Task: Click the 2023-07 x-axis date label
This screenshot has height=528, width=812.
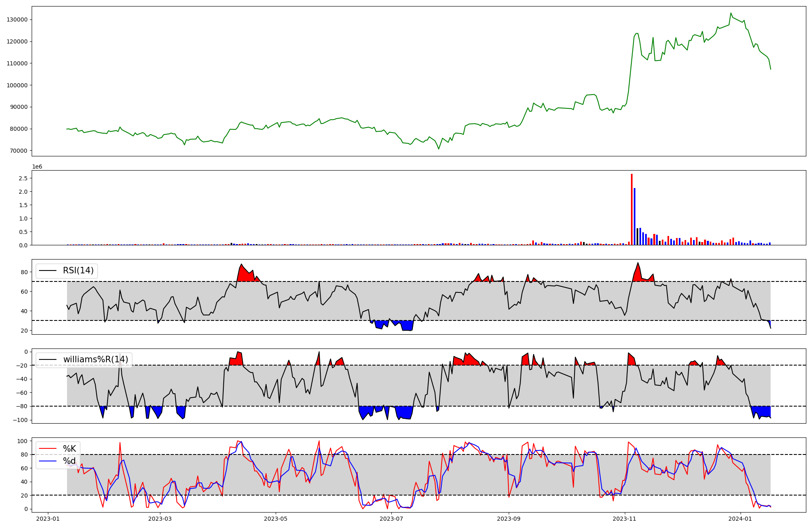Action: click(x=391, y=519)
